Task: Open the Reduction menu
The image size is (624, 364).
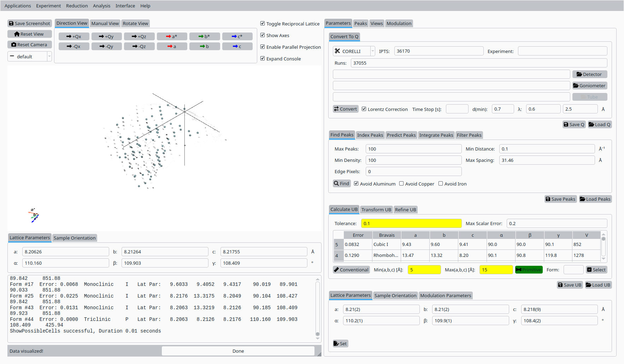Action: tap(77, 6)
